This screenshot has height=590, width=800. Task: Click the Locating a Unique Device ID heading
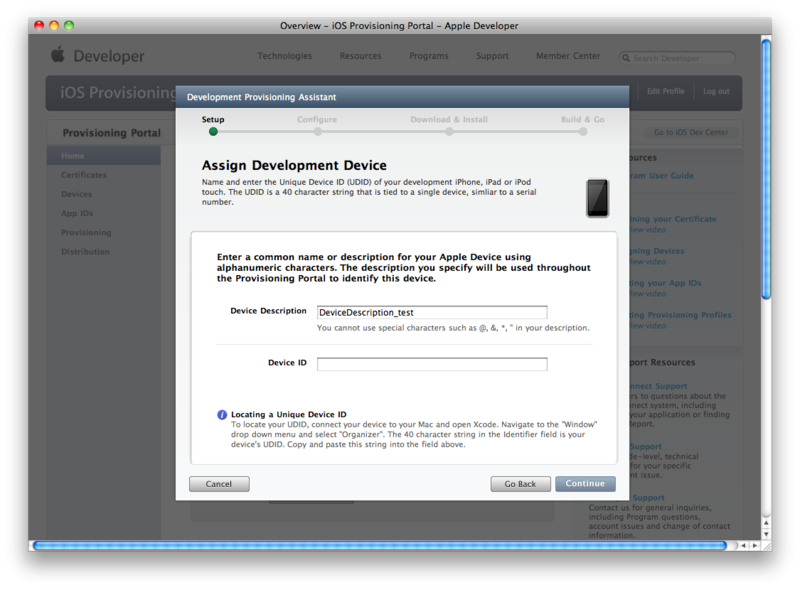click(289, 414)
